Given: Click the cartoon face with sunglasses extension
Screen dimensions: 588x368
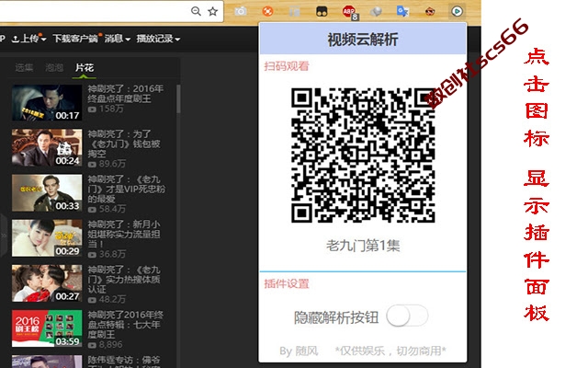Looking at the screenshot, I should (430, 12).
